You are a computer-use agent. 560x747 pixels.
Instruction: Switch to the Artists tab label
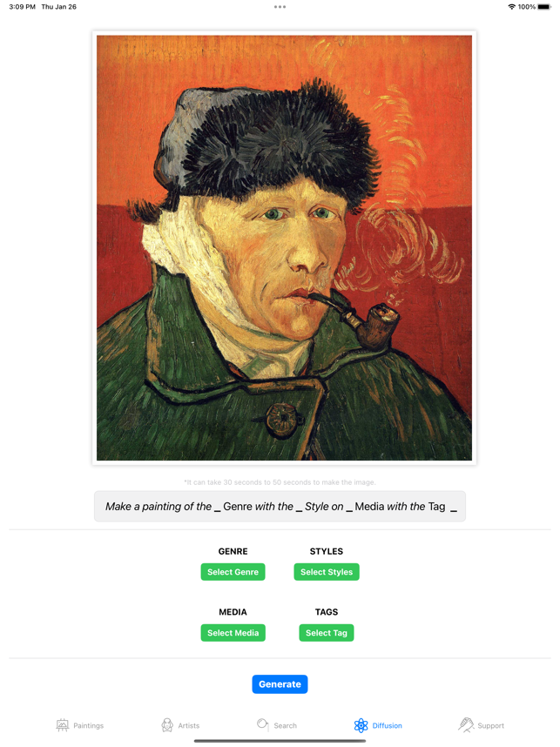click(x=189, y=725)
